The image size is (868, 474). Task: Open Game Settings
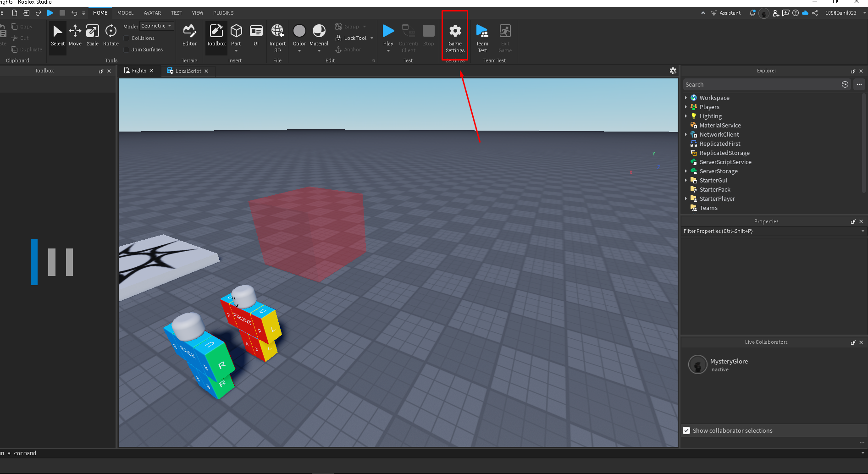pyautogui.click(x=455, y=36)
